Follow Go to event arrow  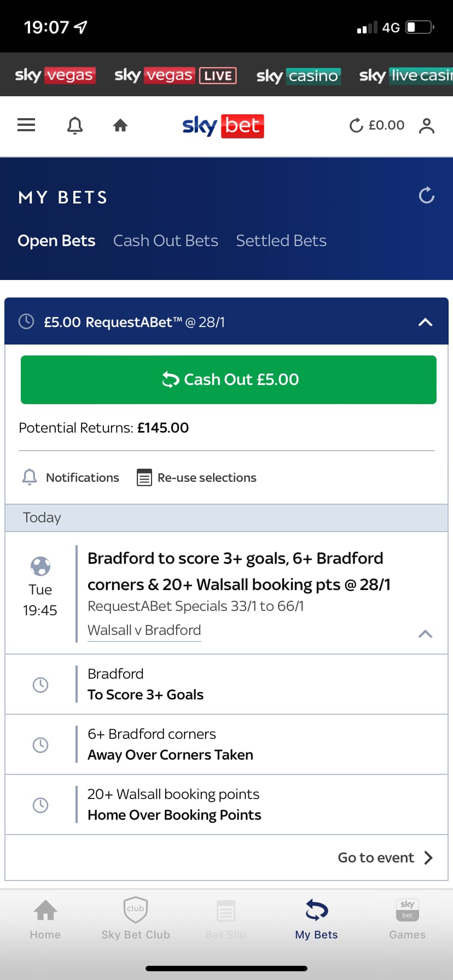386,857
